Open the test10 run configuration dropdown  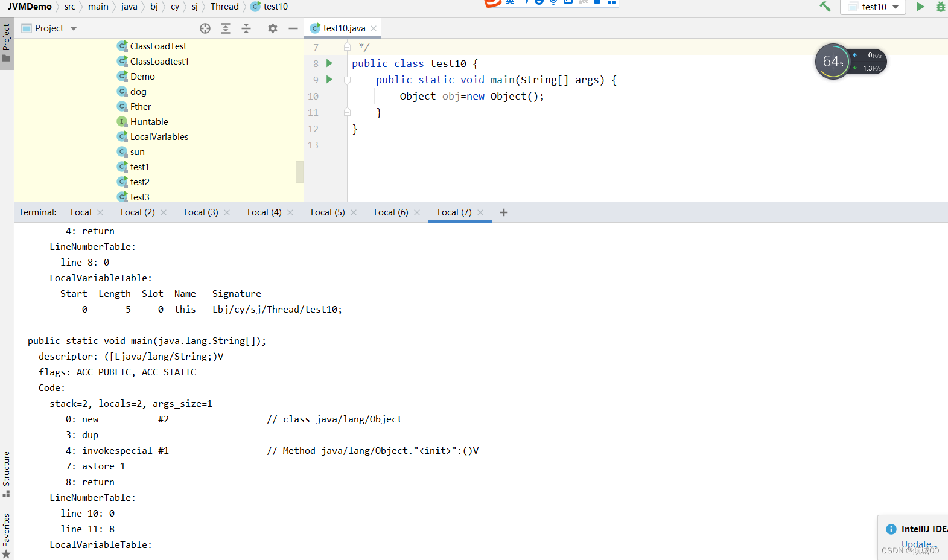point(873,7)
